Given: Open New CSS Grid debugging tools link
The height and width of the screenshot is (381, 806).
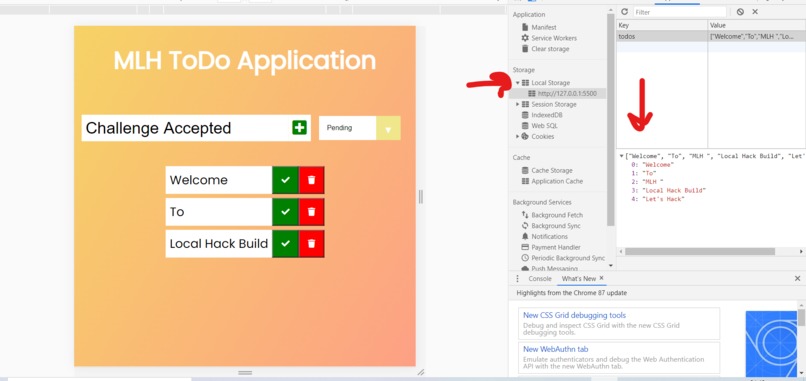Looking at the screenshot, I should 575,315.
